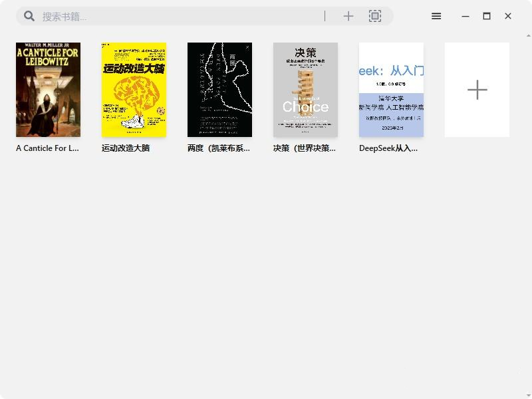Open the 决策 Choice book cover

[x=305, y=90]
